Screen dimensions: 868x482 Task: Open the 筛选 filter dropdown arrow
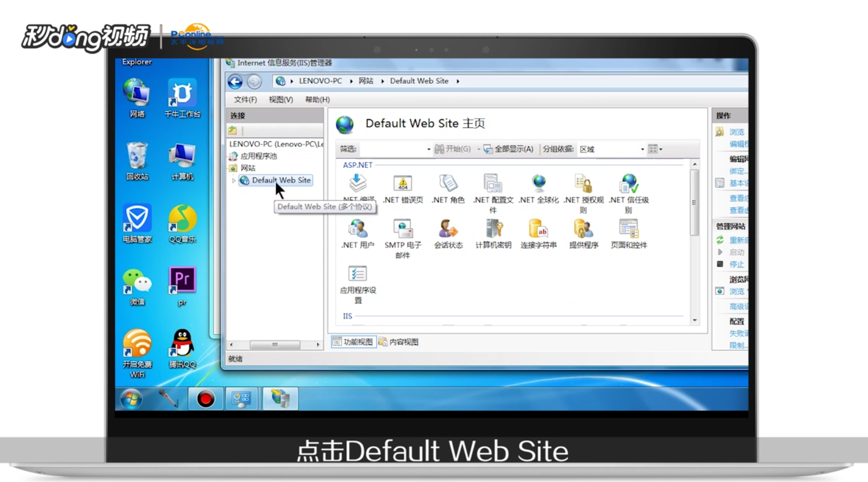point(428,149)
